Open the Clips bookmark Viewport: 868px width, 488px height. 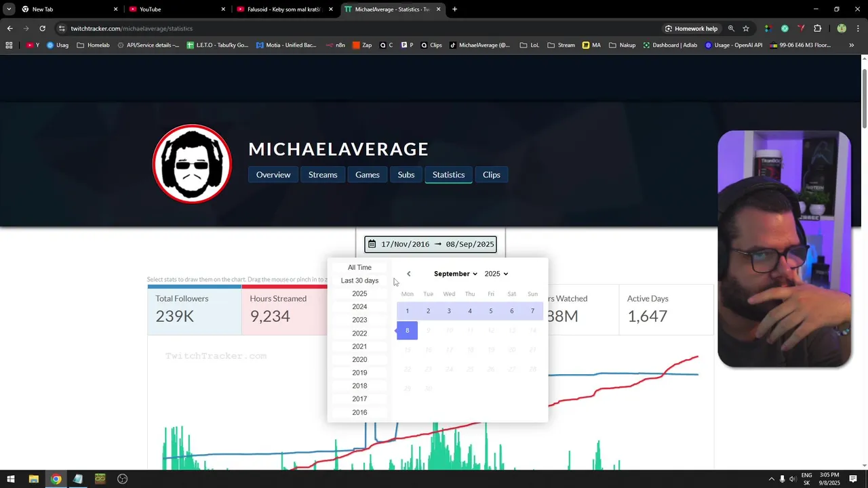[431, 45]
